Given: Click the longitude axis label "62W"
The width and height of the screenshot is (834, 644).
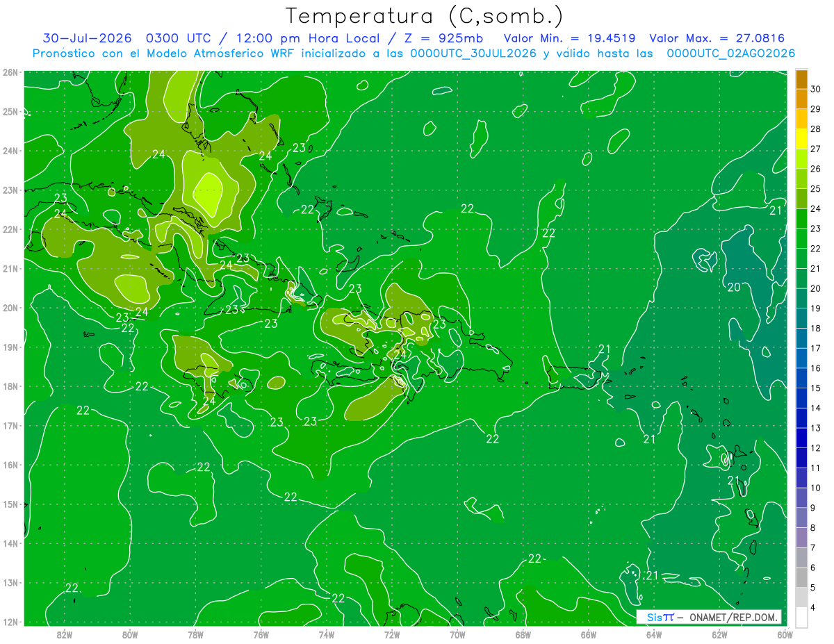Looking at the screenshot, I should [x=719, y=634].
